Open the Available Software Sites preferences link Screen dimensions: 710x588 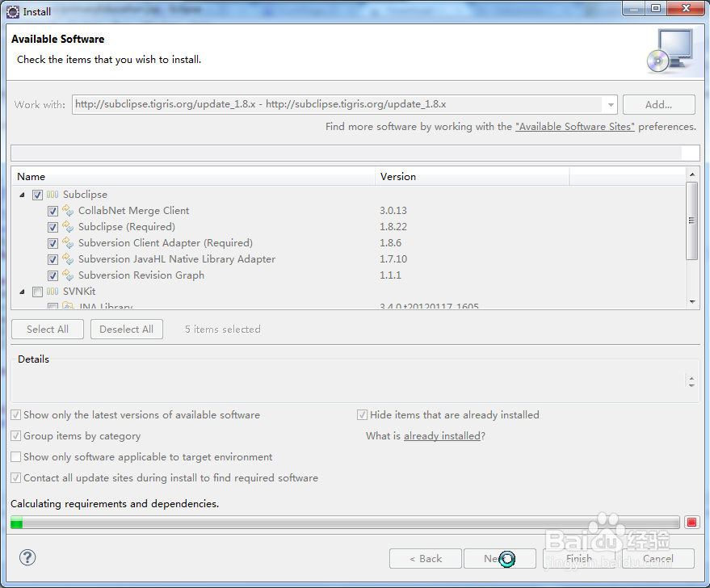(575, 127)
